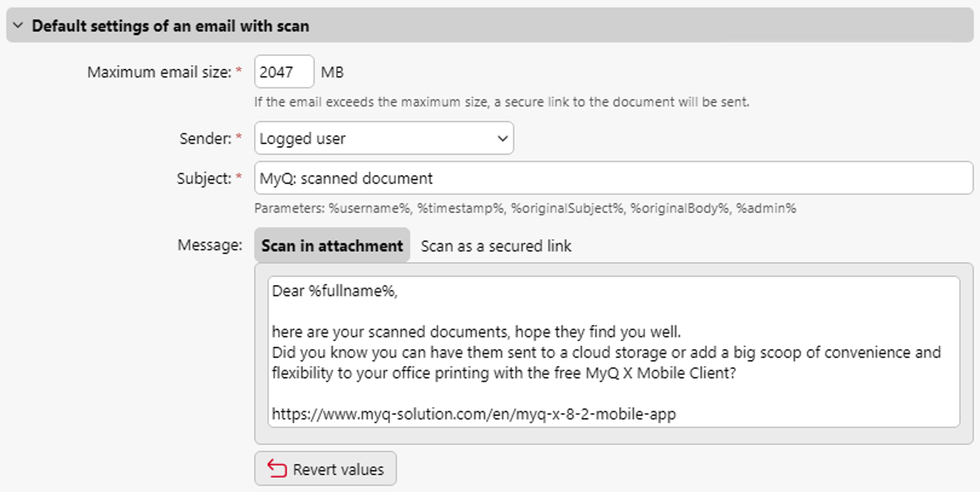Click the required field asterisk next to Sender

pyautogui.click(x=239, y=137)
